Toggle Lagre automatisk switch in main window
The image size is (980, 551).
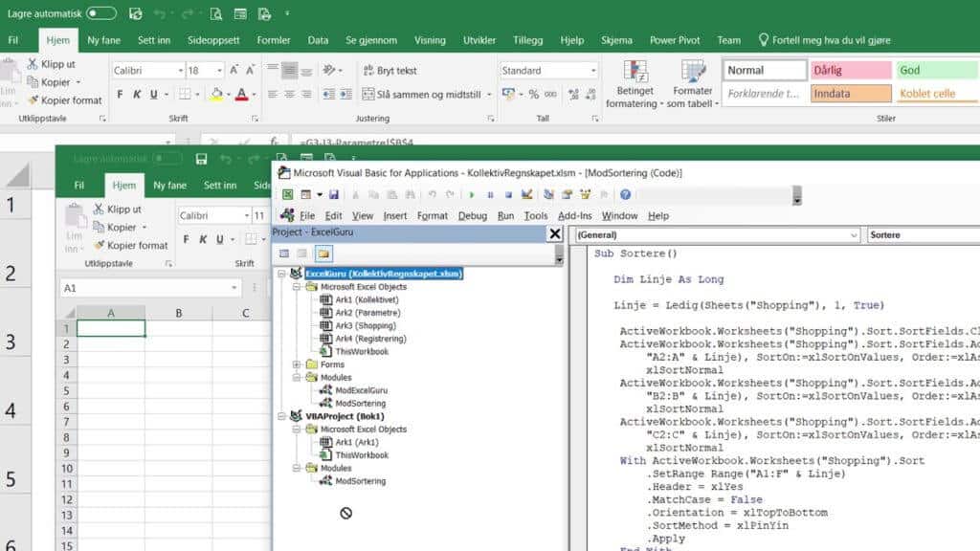pyautogui.click(x=101, y=13)
